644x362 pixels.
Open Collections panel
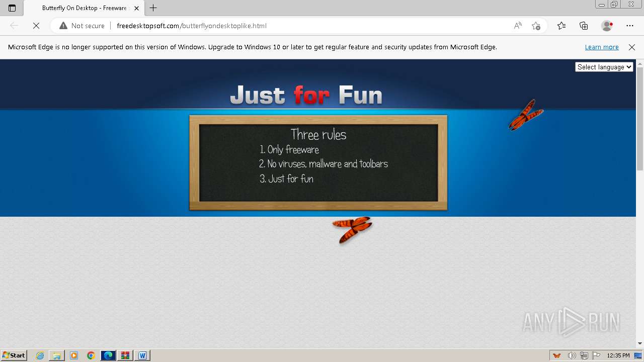[x=584, y=26]
